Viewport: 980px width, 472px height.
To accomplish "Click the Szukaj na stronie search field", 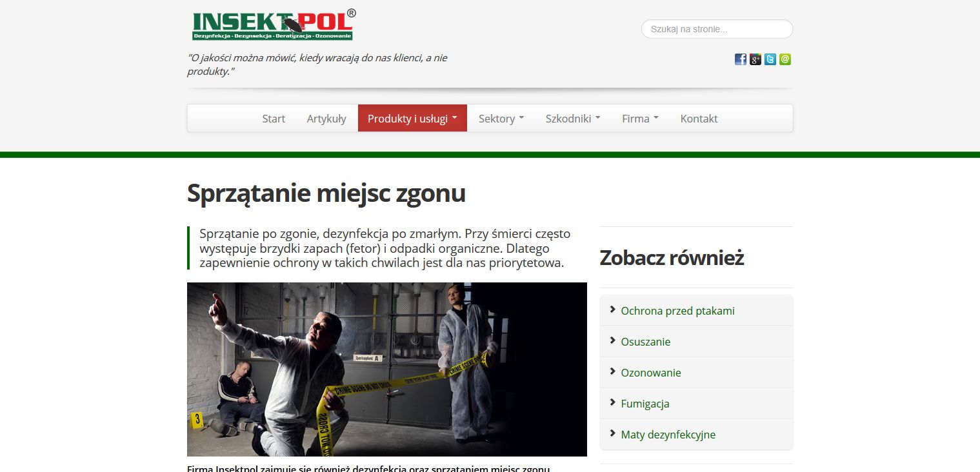I will (717, 29).
